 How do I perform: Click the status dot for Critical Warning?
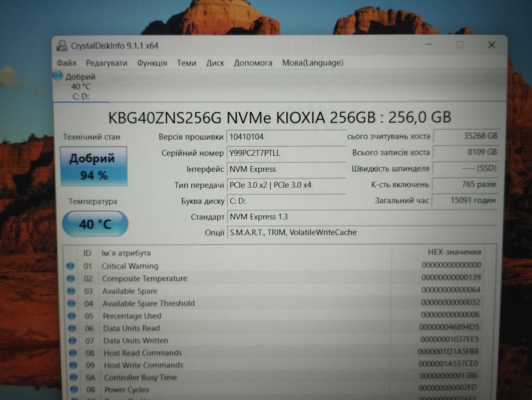pos(70,266)
